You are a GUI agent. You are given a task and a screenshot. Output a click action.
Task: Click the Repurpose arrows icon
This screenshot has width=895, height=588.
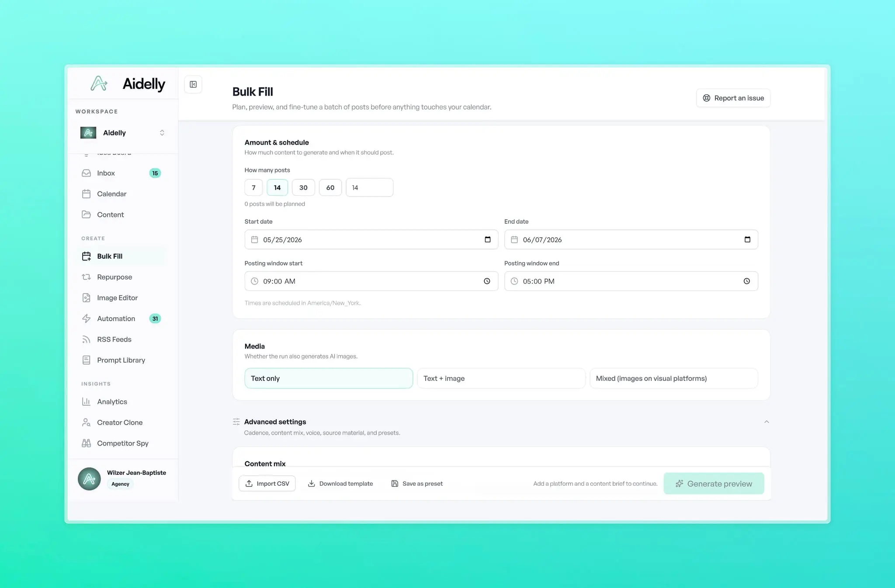tap(86, 277)
